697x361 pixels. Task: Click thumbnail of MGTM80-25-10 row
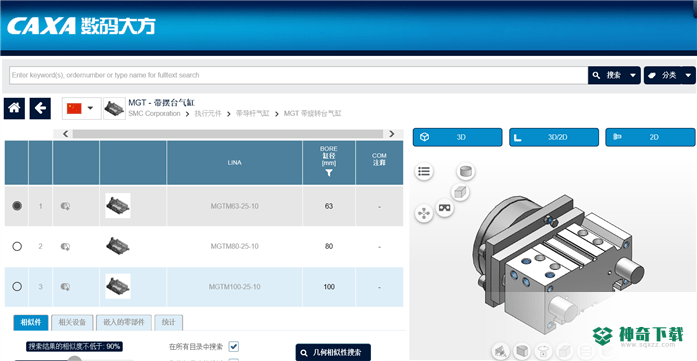pyautogui.click(x=118, y=246)
